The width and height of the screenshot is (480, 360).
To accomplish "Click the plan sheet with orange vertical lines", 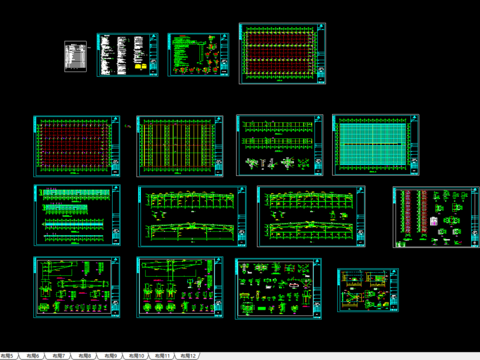I will [x=180, y=146].
